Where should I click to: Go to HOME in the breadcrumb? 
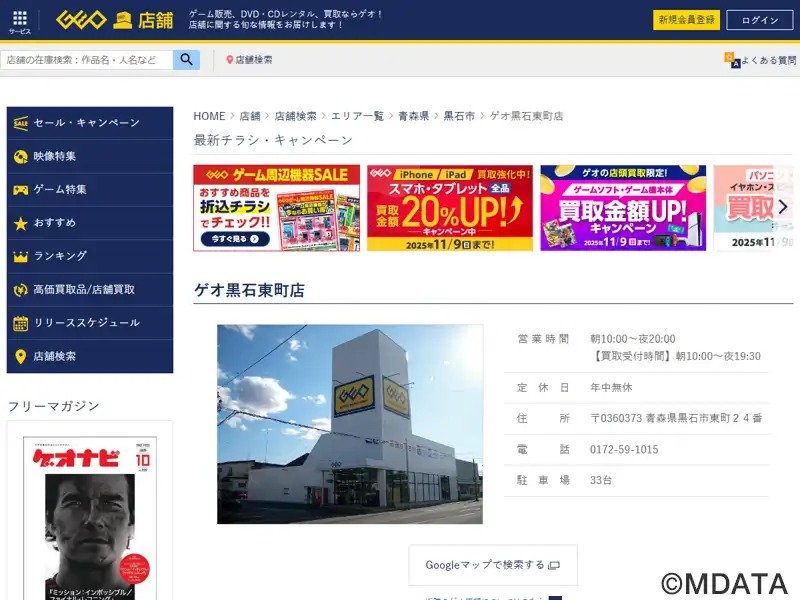pos(209,116)
